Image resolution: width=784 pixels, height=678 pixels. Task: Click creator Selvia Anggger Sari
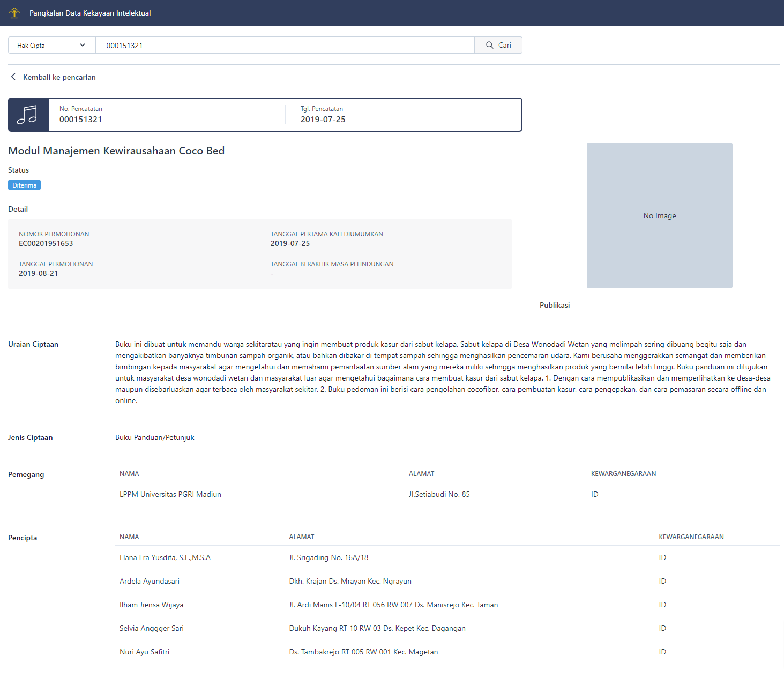(152, 628)
